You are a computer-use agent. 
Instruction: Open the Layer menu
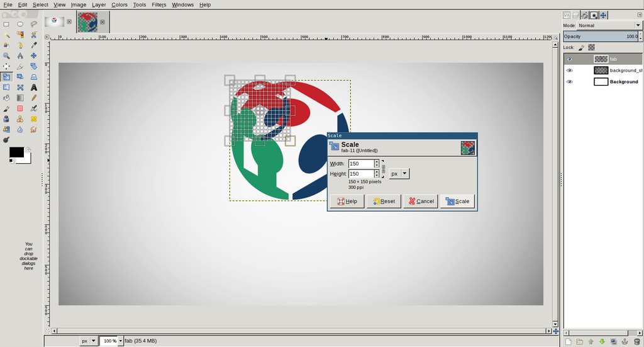coord(99,5)
